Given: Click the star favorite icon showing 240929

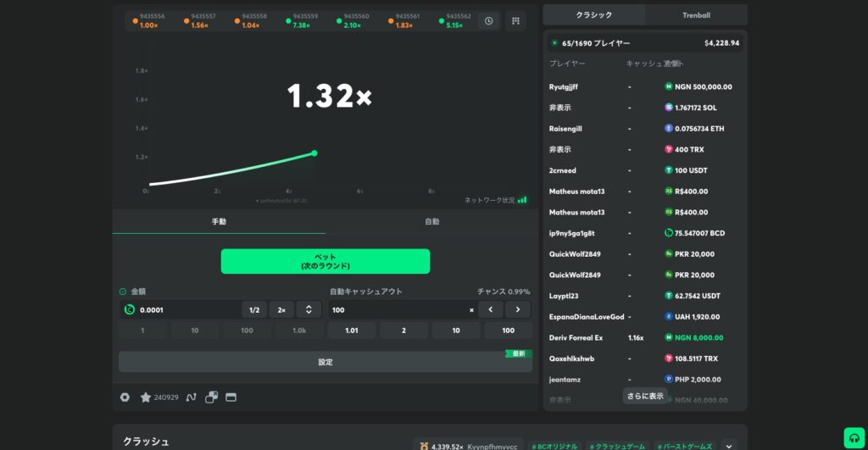Looking at the screenshot, I should 146,397.
